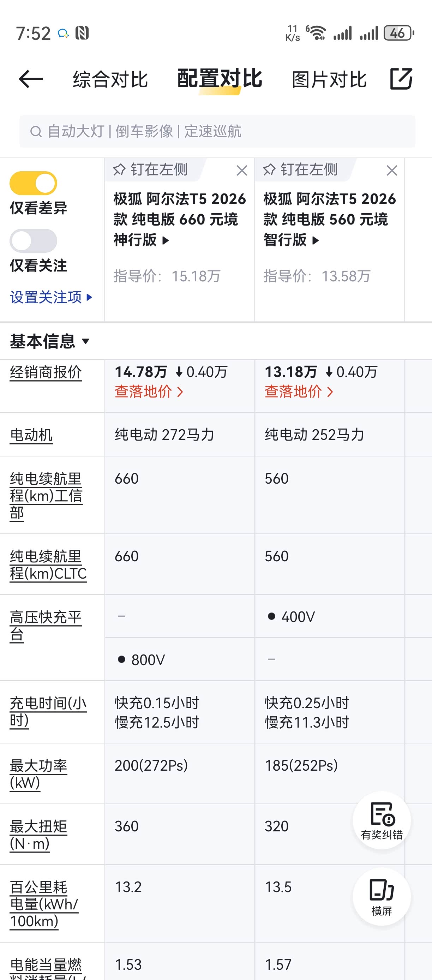This screenshot has width=432, height=980.
Task: Tap 查落地价 under the 13.18万 price
Action: coord(299,392)
